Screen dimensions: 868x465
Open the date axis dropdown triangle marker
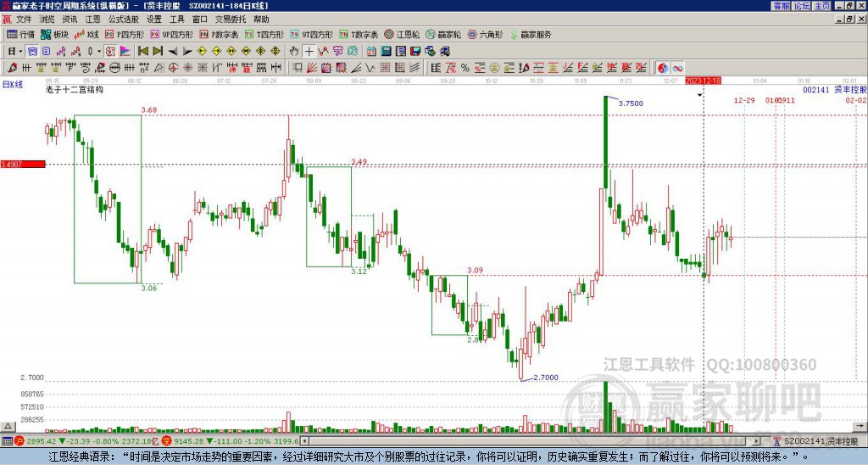click(x=699, y=95)
